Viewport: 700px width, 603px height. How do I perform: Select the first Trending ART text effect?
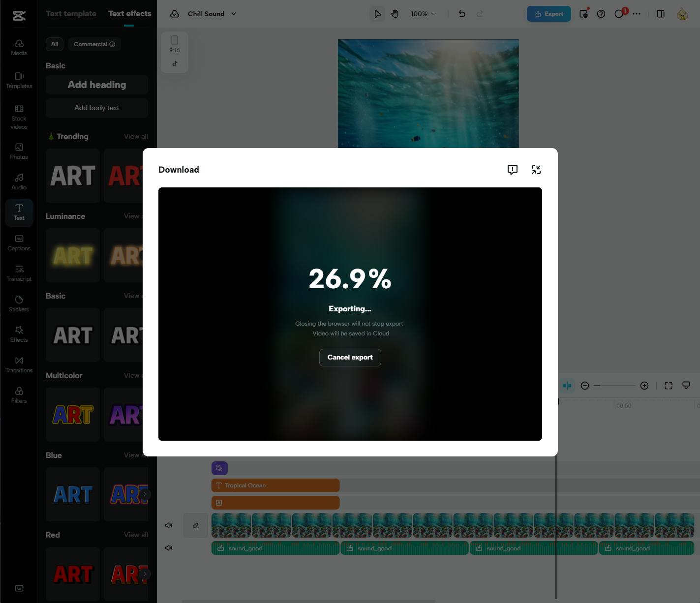point(73,176)
